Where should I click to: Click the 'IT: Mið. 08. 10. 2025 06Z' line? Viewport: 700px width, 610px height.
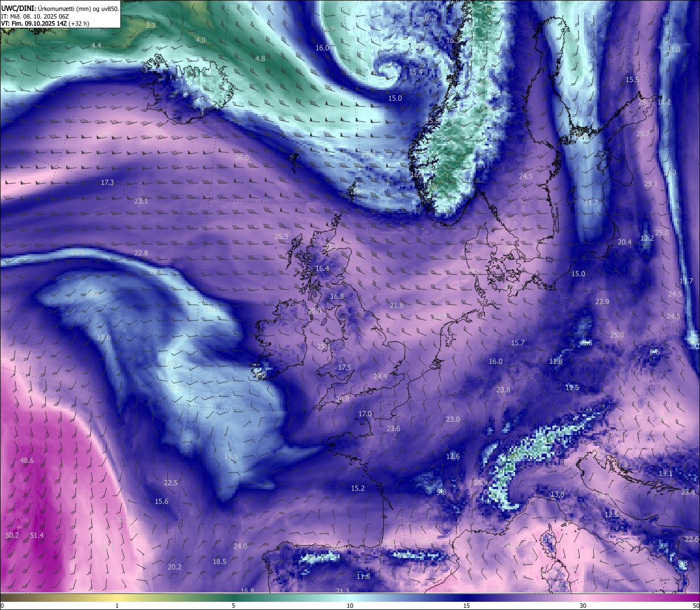pos(35,16)
